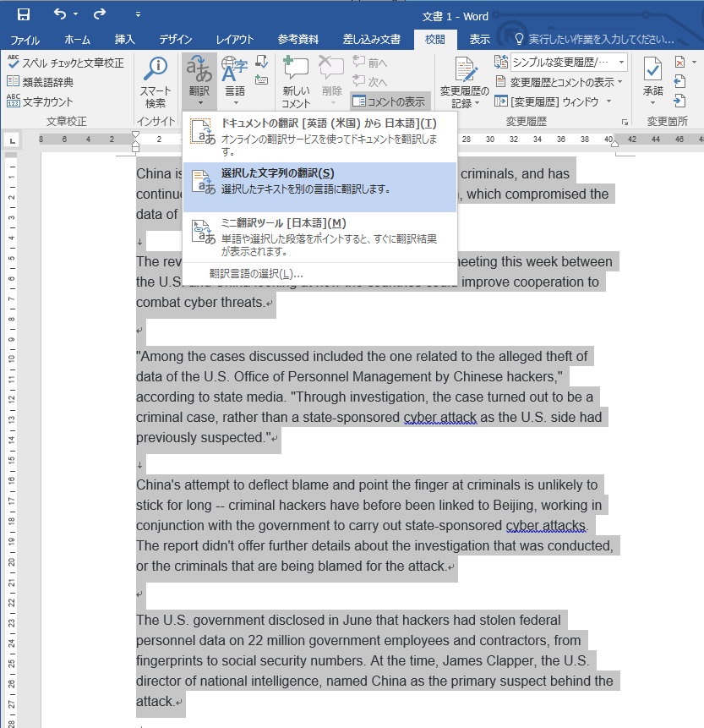
Task: Click 承諾 accept change icon
Action: (x=653, y=69)
